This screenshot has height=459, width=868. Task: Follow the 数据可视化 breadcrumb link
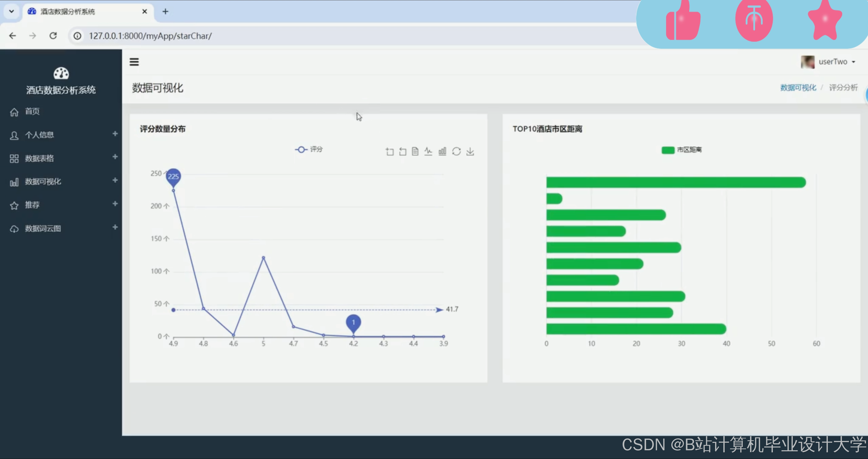point(798,88)
